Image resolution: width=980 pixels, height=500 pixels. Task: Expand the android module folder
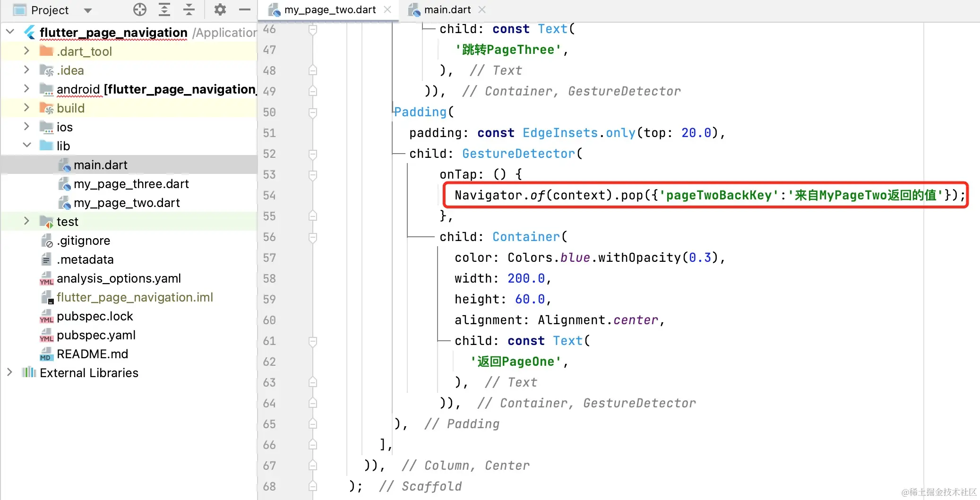click(x=27, y=89)
